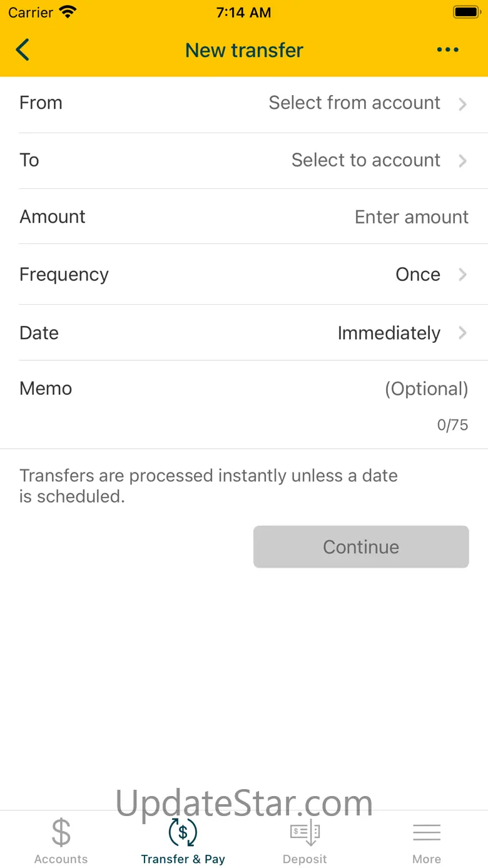Open the Frequency chevron selector
488x868 pixels.
point(463,275)
